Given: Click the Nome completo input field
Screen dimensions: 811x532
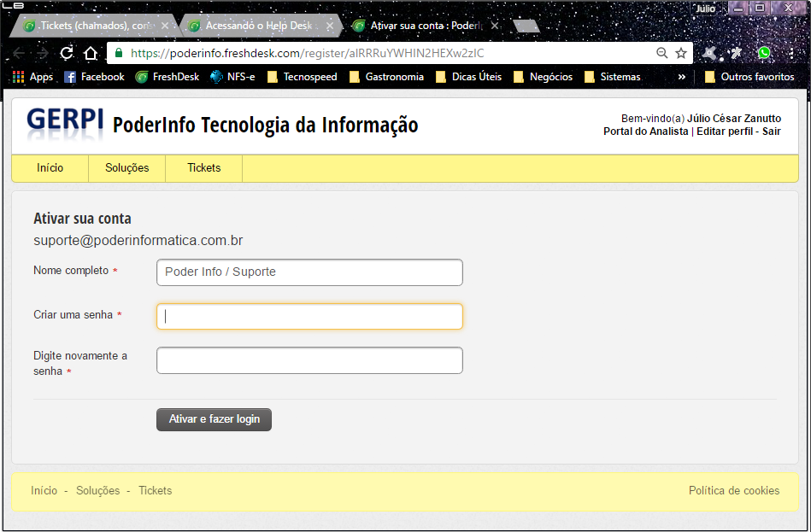Looking at the screenshot, I should point(309,272).
